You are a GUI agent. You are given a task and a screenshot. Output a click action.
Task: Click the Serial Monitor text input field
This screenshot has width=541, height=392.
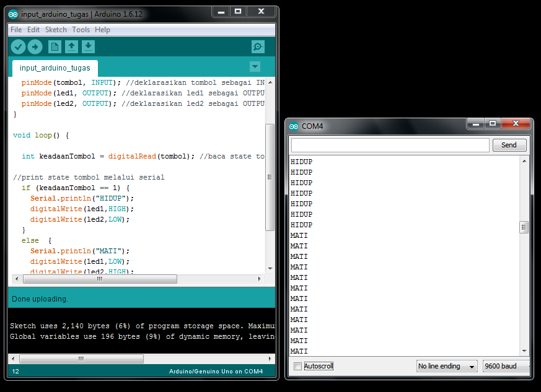389,144
